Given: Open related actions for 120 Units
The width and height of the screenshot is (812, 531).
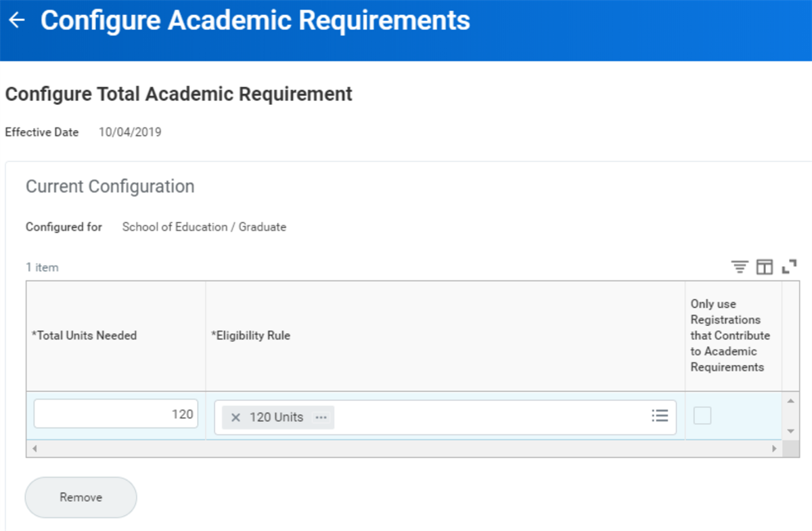Looking at the screenshot, I should click(x=321, y=417).
